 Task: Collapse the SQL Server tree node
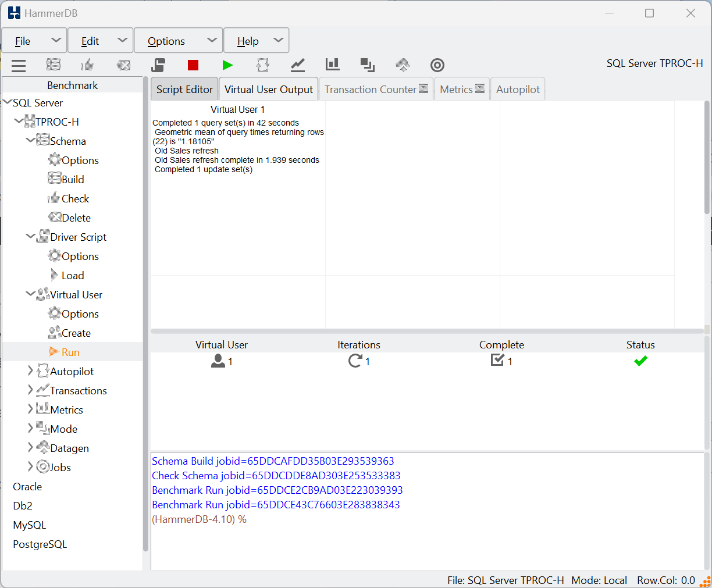click(x=8, y=102)
